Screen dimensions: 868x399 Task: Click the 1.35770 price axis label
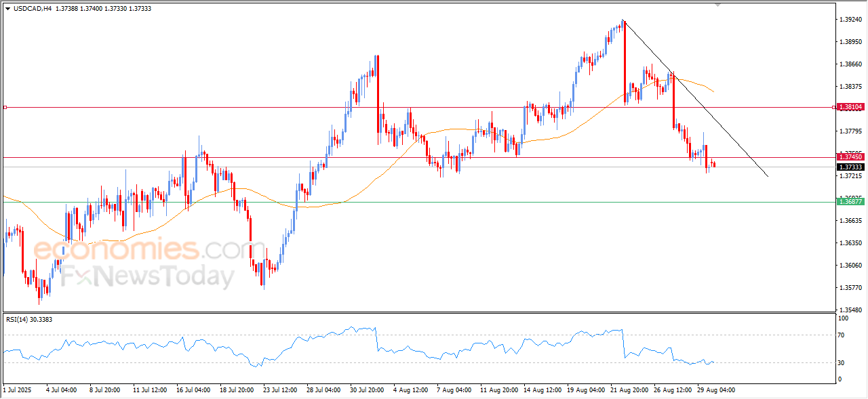click(850, 288)
